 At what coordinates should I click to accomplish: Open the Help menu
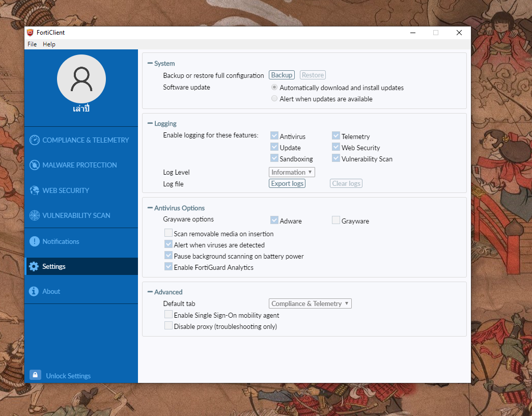tap(49, 44)
